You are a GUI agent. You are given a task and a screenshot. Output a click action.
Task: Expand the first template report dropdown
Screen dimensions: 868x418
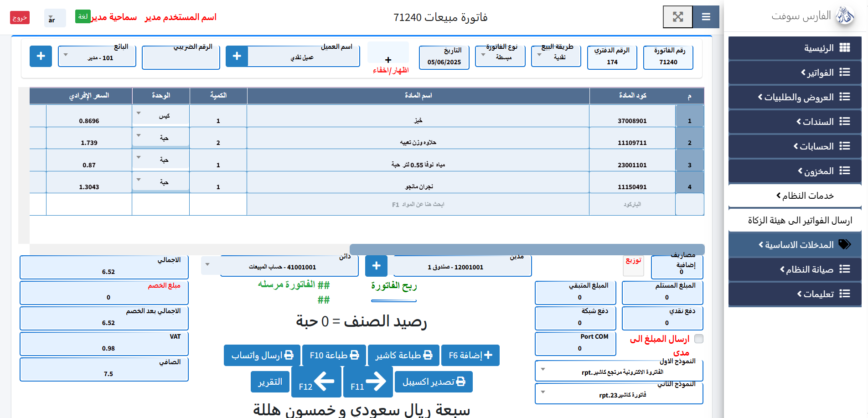(619, 372)
